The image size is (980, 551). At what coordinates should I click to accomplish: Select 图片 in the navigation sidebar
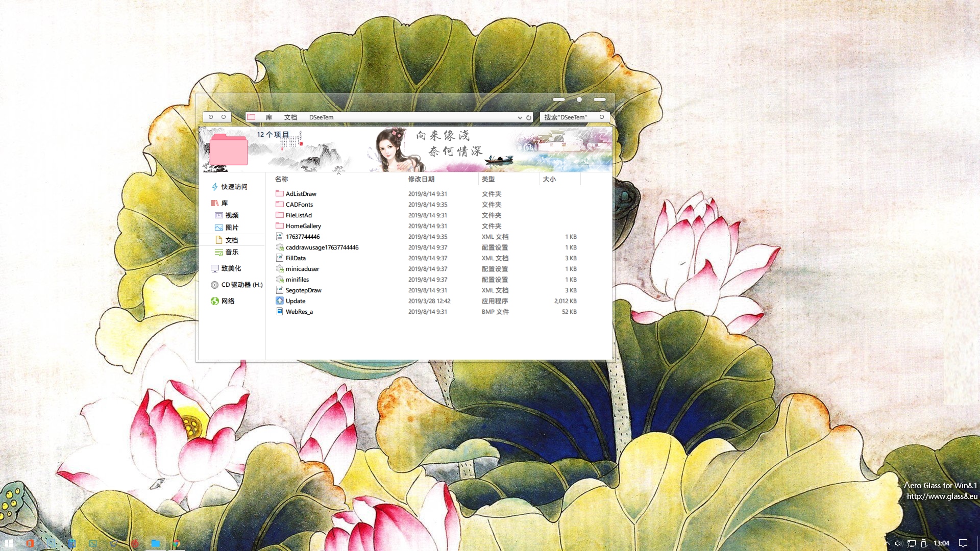click(233, 228)
